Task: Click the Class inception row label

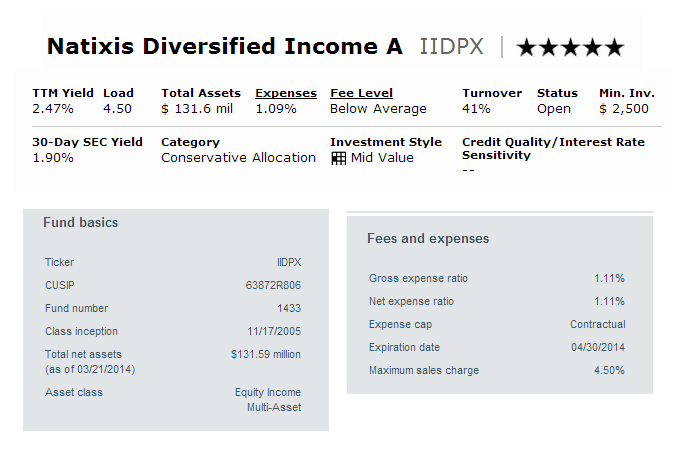Action: coord(81,332)
